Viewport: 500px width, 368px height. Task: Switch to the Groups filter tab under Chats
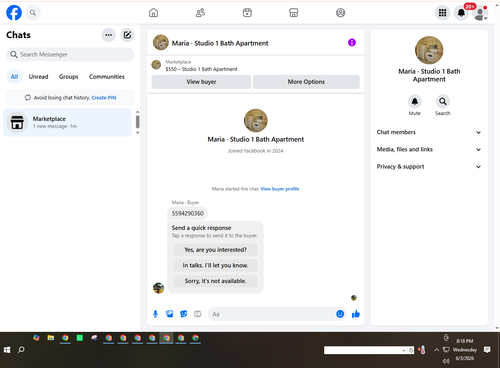click(x=68, y=77)
